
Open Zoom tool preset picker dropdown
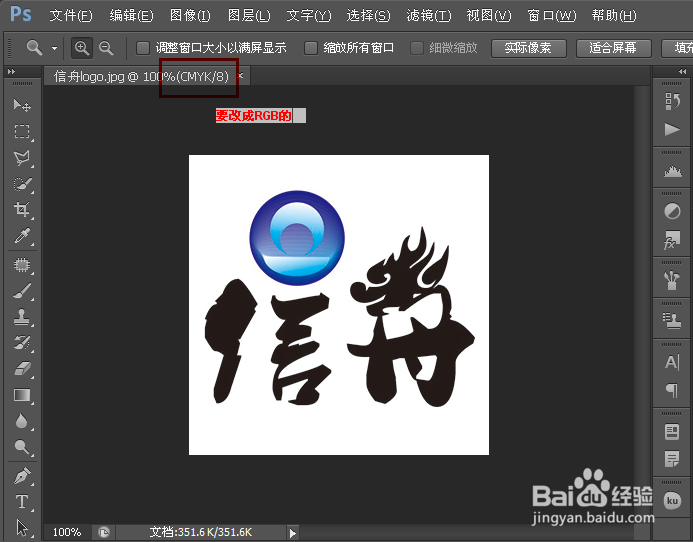pyautogui.click(x=54, y=48)
